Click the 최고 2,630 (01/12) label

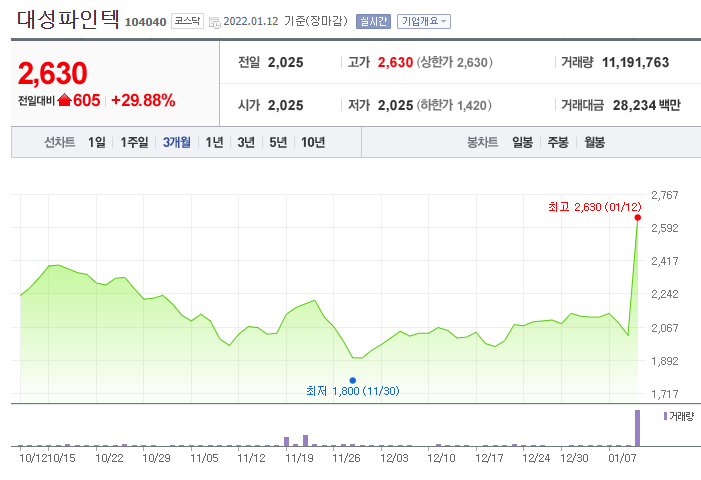click(x=595, y=207)
